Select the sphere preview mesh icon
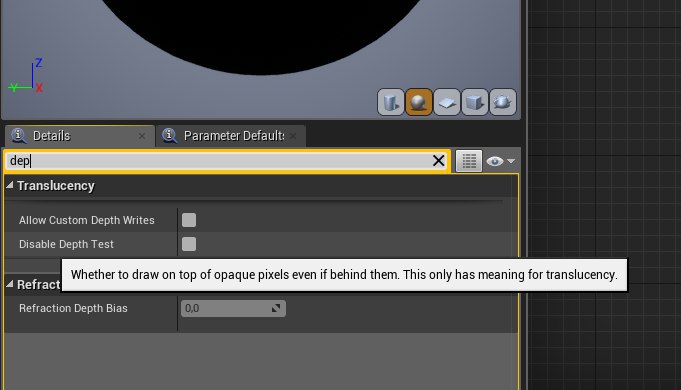The width and height of the screenshot is (681, 390). coord(419,102)
